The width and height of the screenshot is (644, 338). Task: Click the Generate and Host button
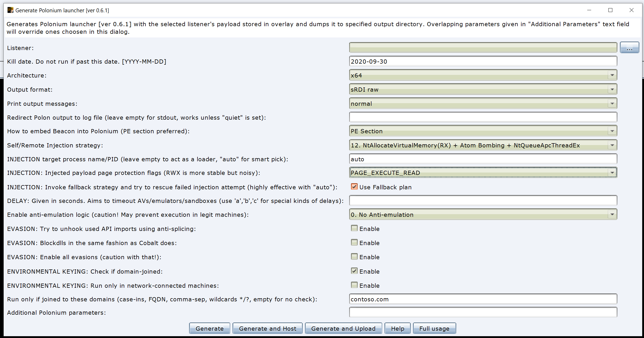(x=267, y=328)
